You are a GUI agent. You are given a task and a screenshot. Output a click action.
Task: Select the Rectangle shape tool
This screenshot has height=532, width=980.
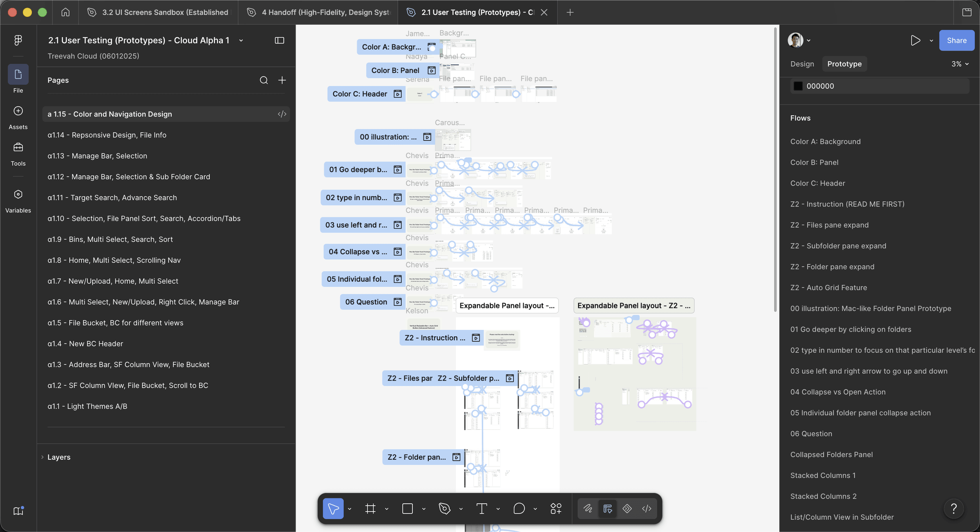[x=408, y=508]
